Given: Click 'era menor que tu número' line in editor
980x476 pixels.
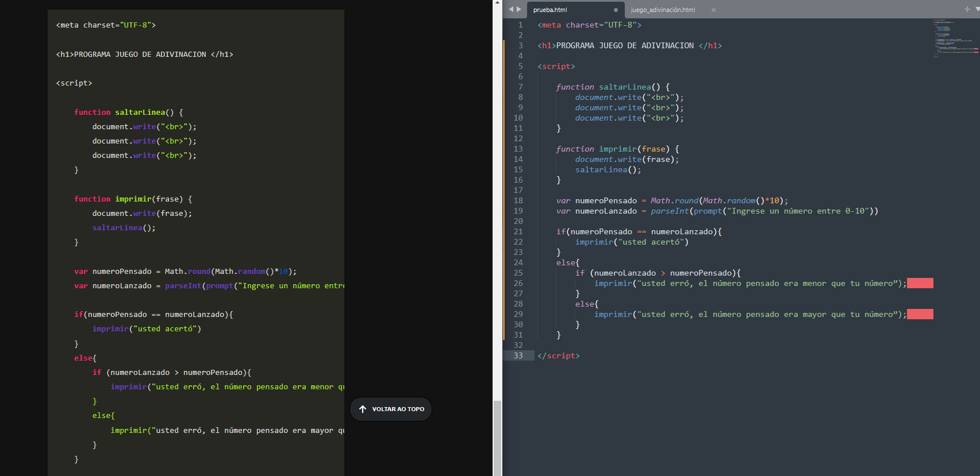Looking at the screenshot, I should coord(750,283).
